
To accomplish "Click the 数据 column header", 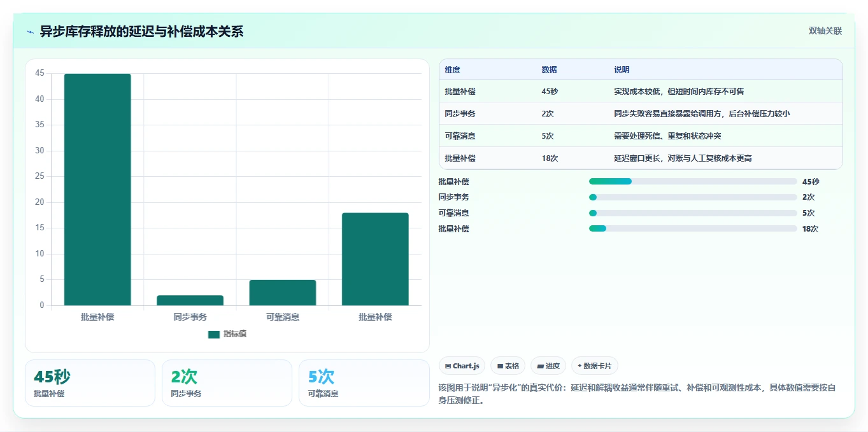I will [x=549, y=70].
